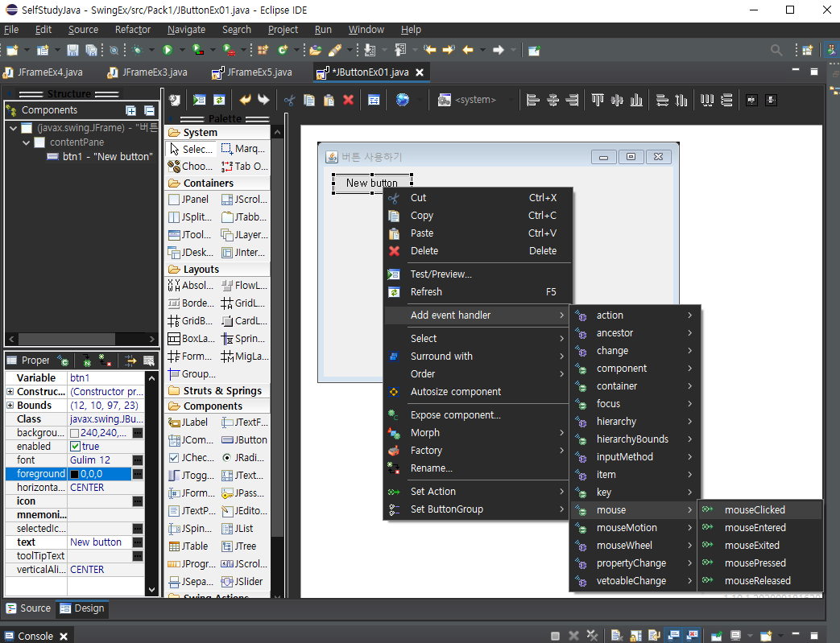Viewport: 840px width, 643px height.
Task: Toggle the enabled true checkbox
Action: click(x=76, y=447)
